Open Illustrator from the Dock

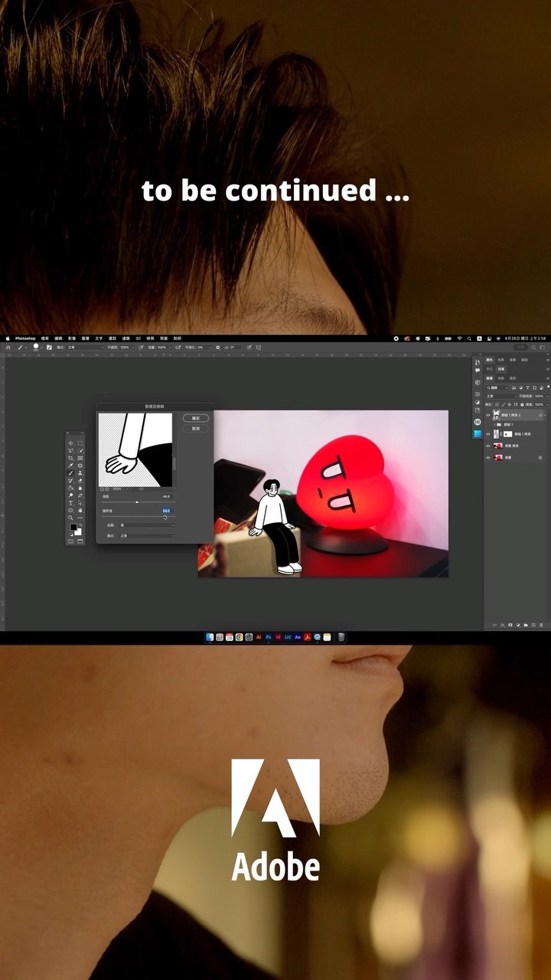coord(259,637)
